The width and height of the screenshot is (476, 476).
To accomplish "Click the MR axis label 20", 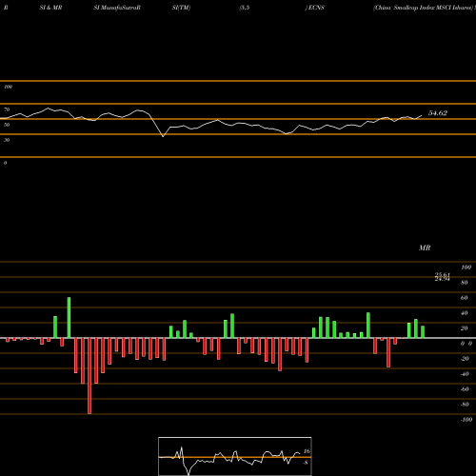I will 465,328.
